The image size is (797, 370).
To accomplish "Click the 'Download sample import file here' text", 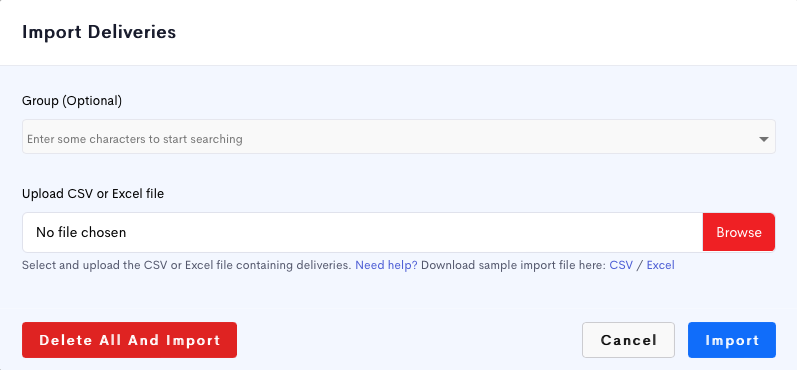I will (514, 265).
